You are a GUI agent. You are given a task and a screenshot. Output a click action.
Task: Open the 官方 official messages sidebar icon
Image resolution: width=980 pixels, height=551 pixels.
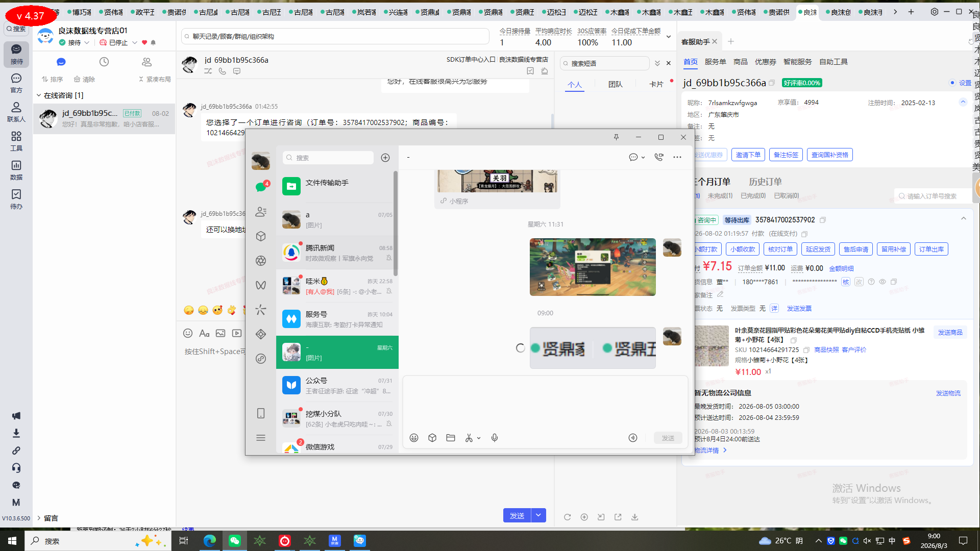(16, 83)
